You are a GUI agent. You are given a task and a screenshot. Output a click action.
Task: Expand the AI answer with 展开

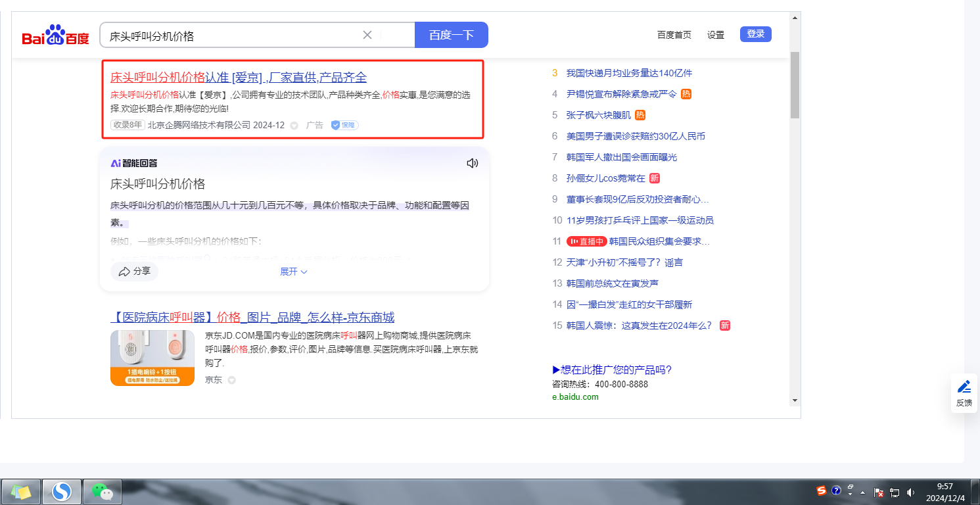(293, 272)
